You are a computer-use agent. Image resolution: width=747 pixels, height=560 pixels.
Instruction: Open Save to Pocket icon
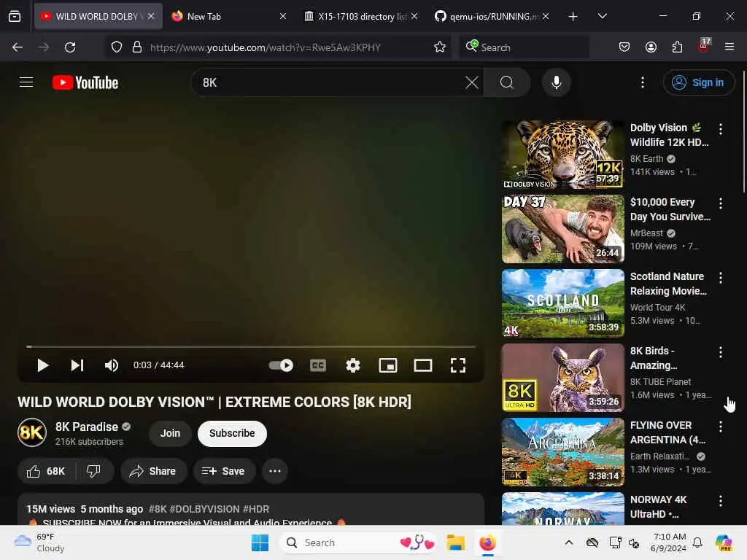[624, 47]
